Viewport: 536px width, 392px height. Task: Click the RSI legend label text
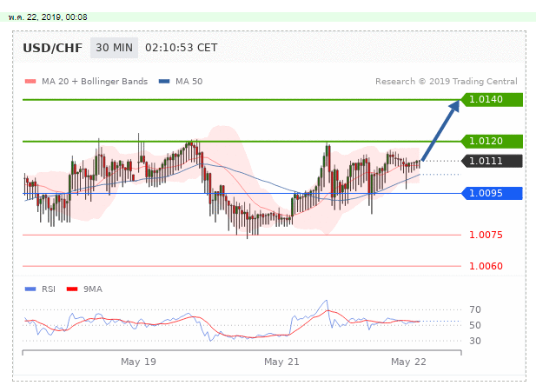pos(49,289)
